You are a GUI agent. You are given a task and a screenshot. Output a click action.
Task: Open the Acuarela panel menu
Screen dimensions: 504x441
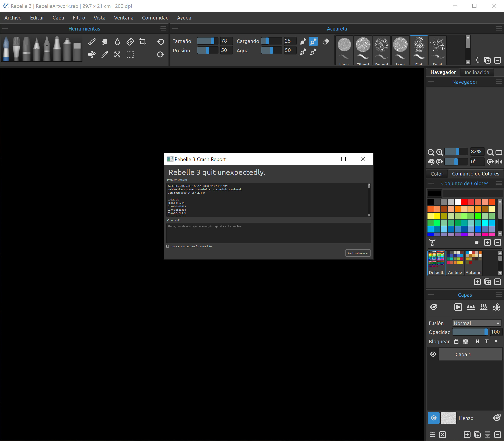pyautogui.click(x=499, y=29)
